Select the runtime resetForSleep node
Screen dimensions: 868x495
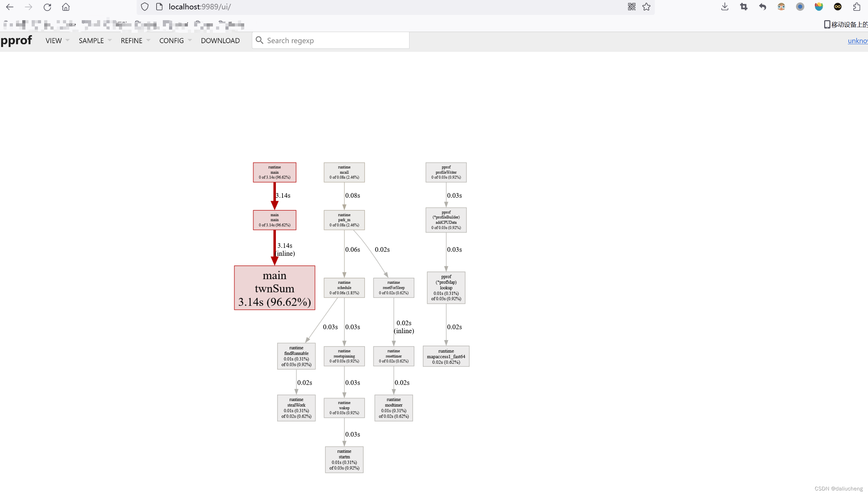point(393,288)
